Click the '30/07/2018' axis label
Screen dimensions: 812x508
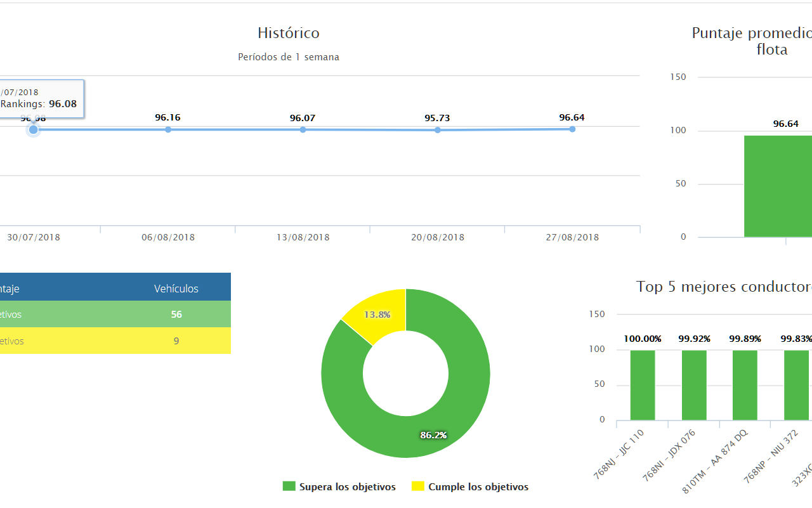point(34,237)
